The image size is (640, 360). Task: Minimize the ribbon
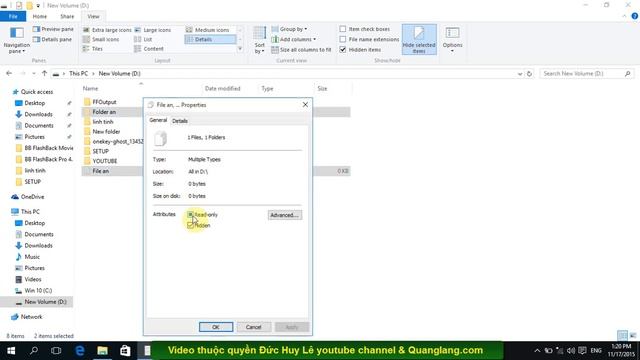coord(624,16)
